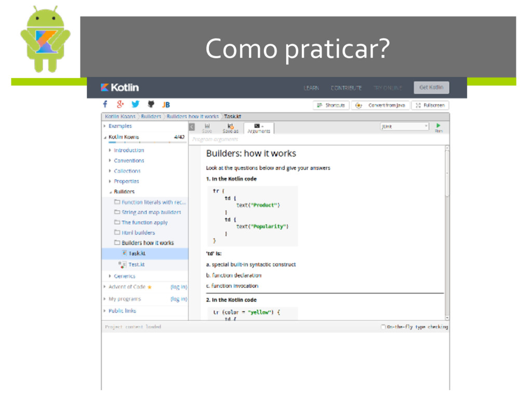Click Builders how it works breadcrumb
532x399 pixels.
pyautogui.click(x=193, y=116)
